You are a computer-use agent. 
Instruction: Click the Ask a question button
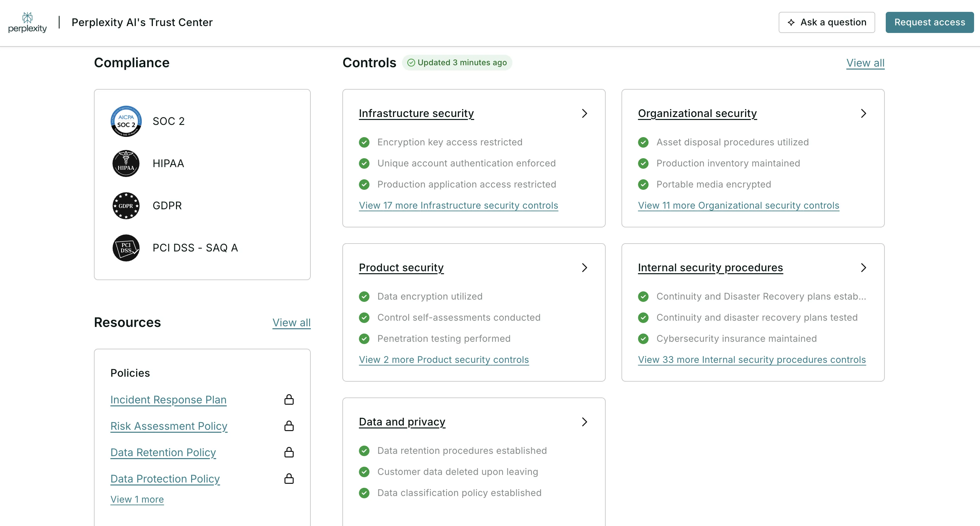pyautogui.click(x=827, y=22)
